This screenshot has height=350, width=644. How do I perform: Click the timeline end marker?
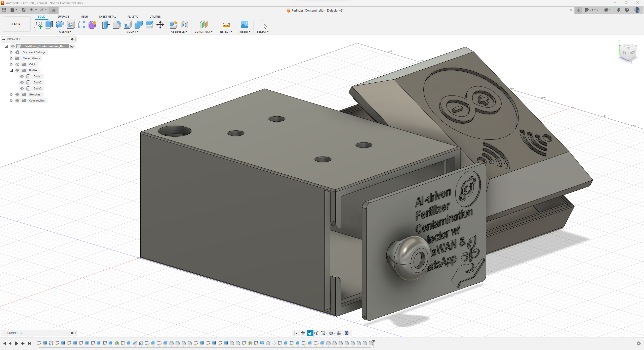[374, 342]
